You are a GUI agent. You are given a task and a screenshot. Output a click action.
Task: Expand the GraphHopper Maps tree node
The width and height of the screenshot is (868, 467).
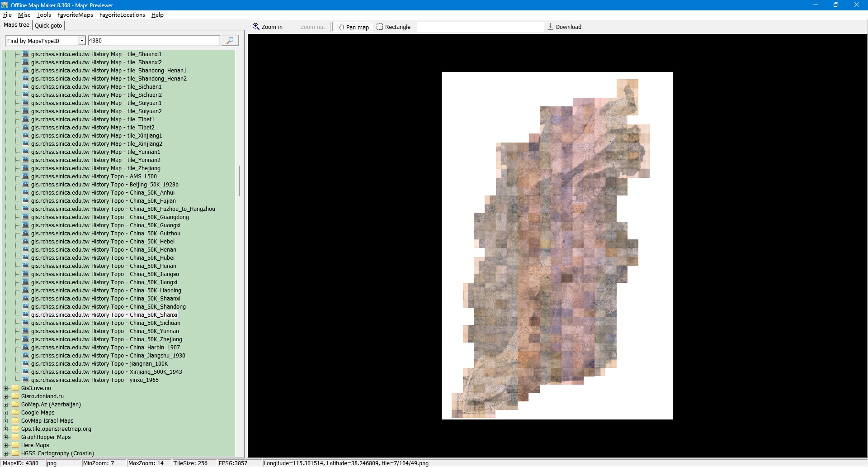[6, 437]
